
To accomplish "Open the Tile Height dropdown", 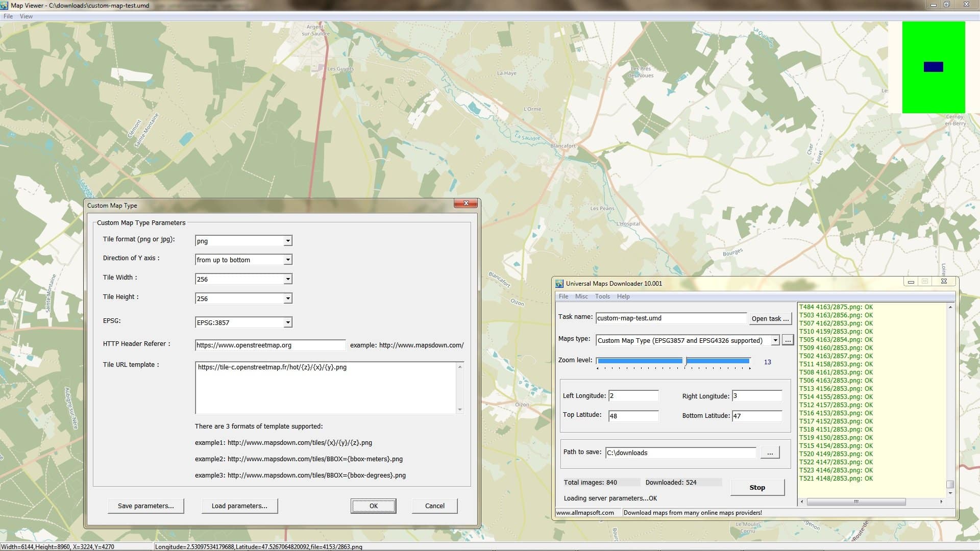I will tap(287, 298).
